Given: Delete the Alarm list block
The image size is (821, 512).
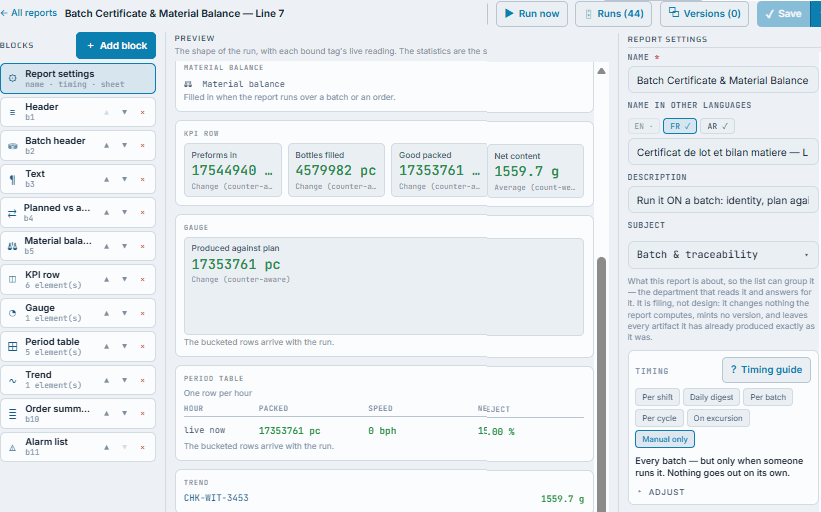Looking at the screenshot, I should click(x=142, y=447).
